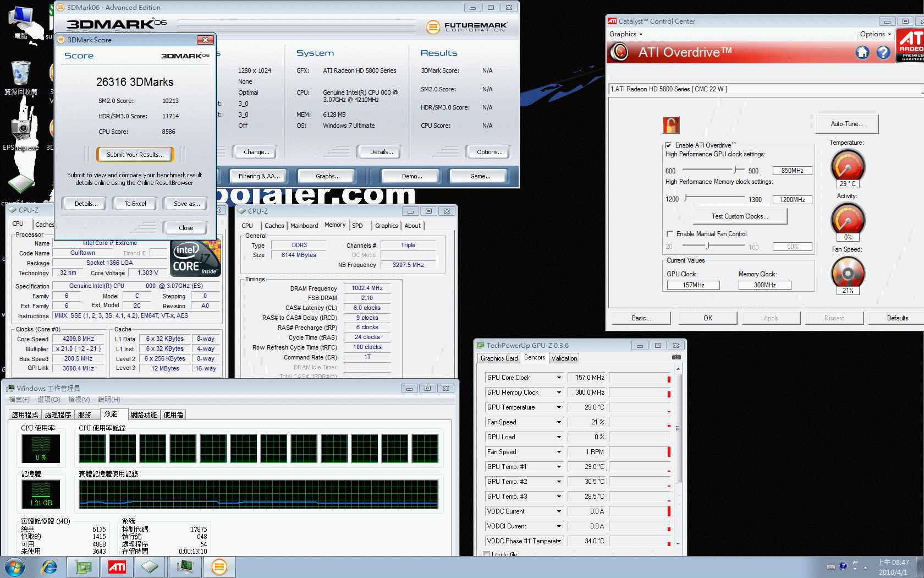Viewport: 924px width, 578px height.
Task: Expand the GPU Temp. #2 dropdown
Action: (x=559, y=482)
